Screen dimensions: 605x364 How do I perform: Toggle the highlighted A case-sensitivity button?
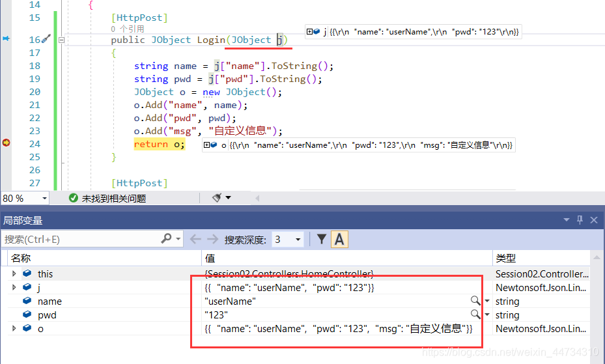(339, 240)
